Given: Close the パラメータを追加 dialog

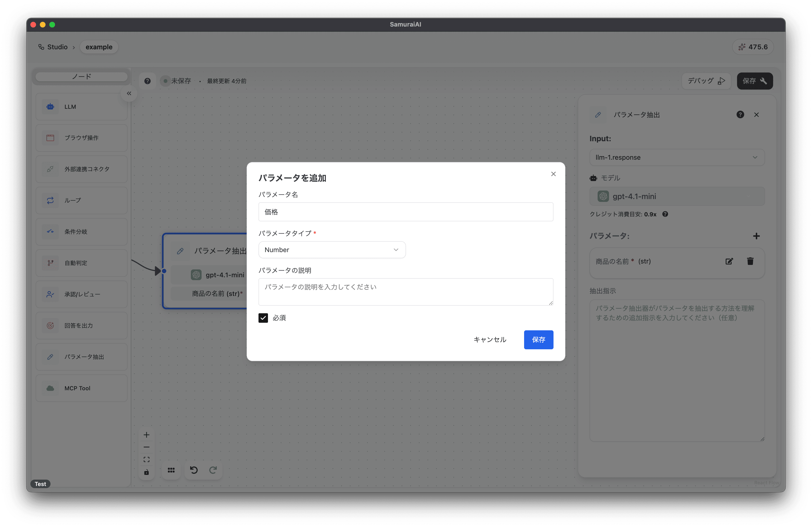Looking at the screenshot, I should pos(553,174).
